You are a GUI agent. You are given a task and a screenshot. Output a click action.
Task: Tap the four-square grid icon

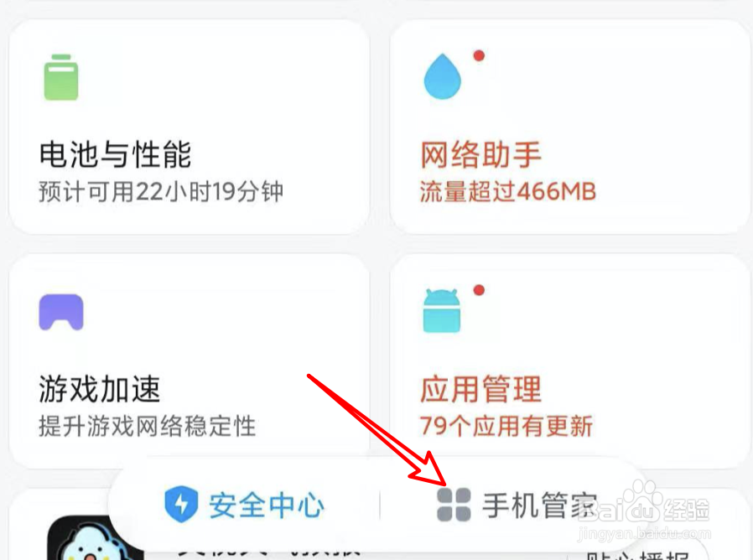click(454, 505)
